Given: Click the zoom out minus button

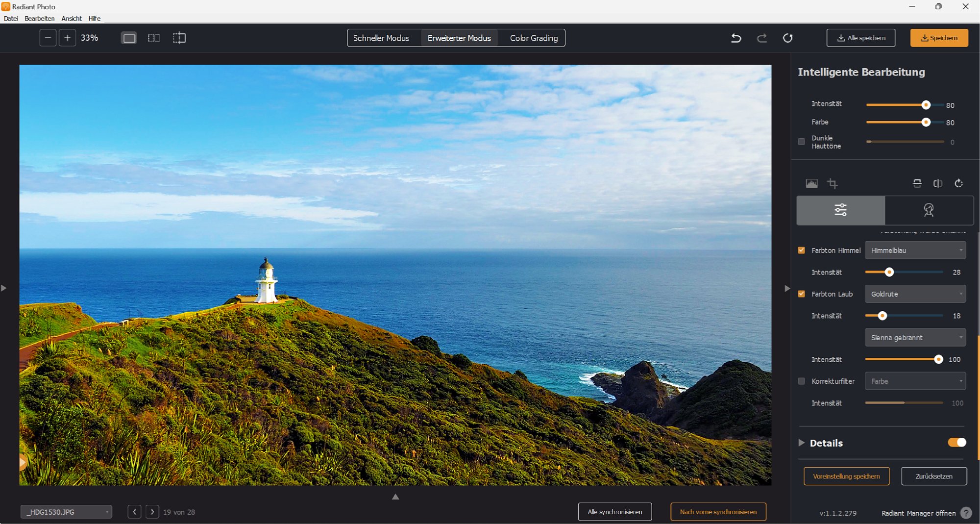Looking at the screenshot, I should click(x=48, y=38).
